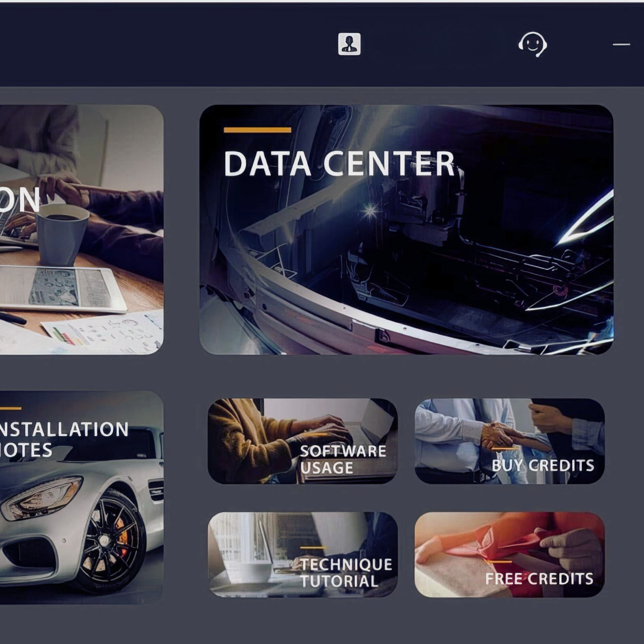Viewport: 644px width, 644px height.
Task: Click the Installation Notes label text
Action: pos(64,439)
